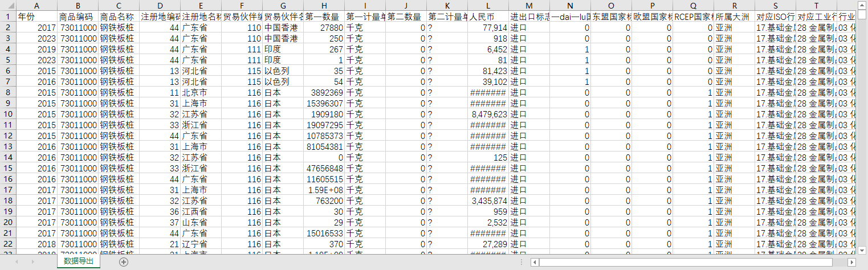Screen dimensions: 868x270
Task: Click the vertical scrollbar down arrow
Action: click(863, 249)
